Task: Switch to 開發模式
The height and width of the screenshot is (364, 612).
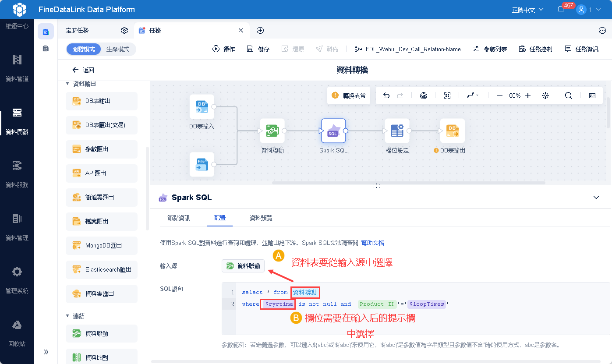Action: pos(83,49)
